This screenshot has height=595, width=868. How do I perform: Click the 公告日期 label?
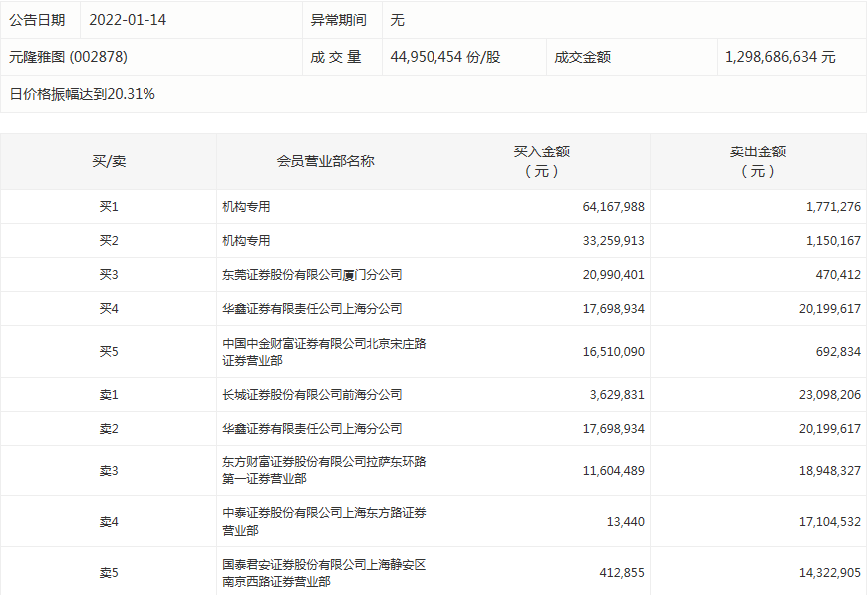37,20
